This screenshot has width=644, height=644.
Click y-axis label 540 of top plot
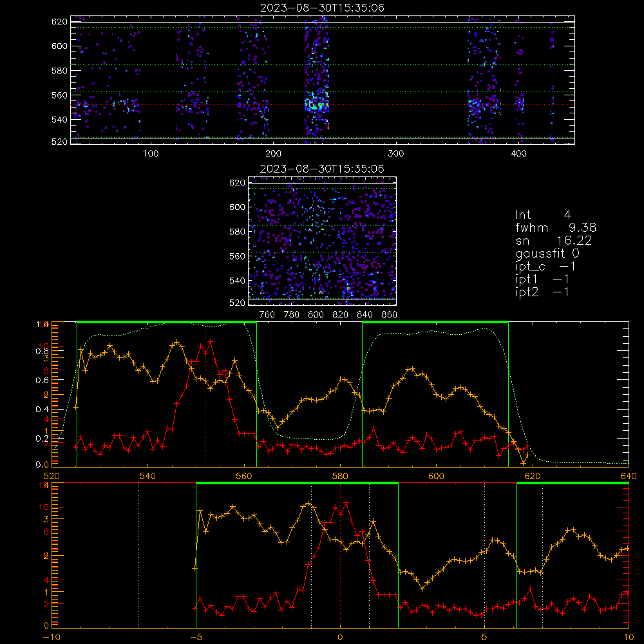point(59,120)
